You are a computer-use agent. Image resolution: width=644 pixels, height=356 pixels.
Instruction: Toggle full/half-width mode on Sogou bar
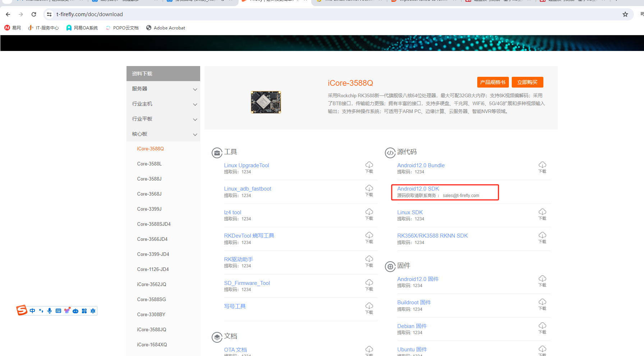point(41,311)
